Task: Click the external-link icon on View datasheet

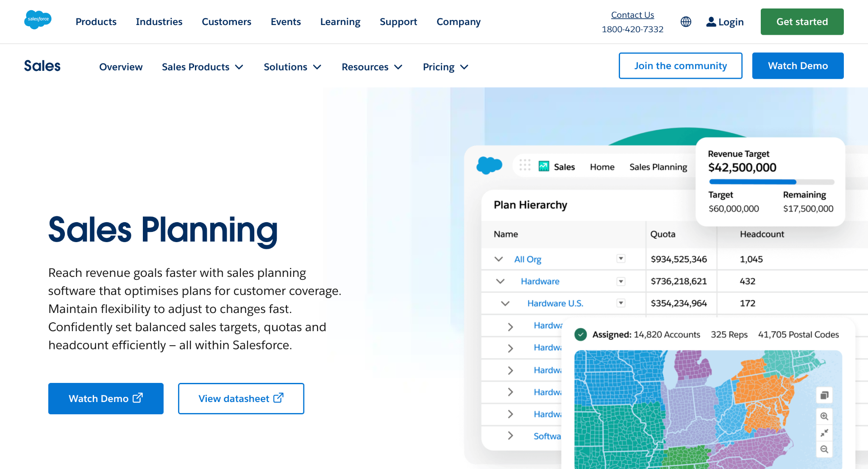Action: tap(278, 398)
